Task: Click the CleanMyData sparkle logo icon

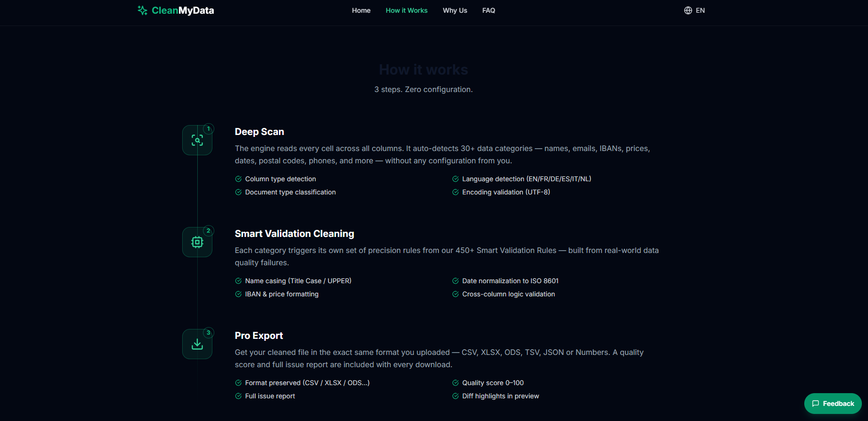Action: pyautogui.click(x=143, y=10)
